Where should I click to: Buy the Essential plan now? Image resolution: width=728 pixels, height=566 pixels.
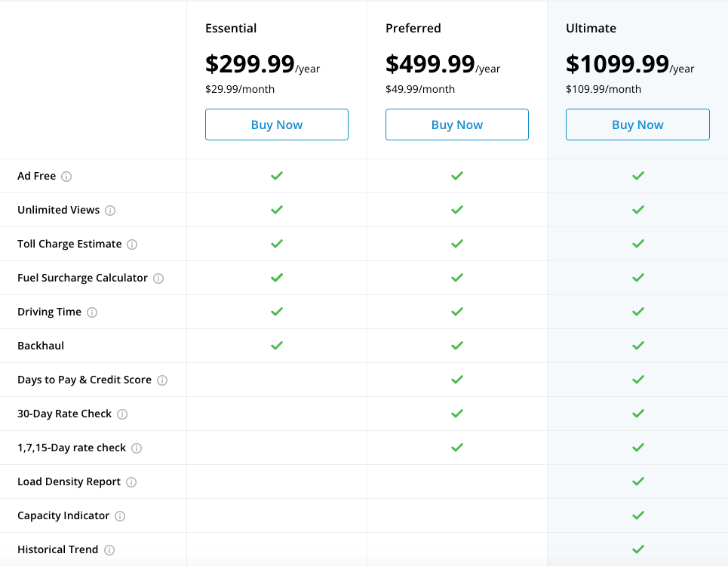(x=276, y=125)
